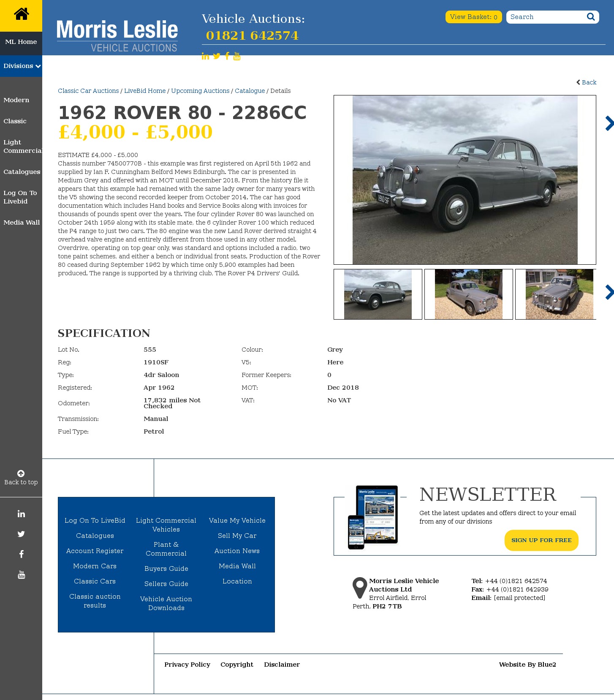The width and height of the screenshot is (614, 700).
Task: Click the location pin icon near address
Action: tap(360, 588)
